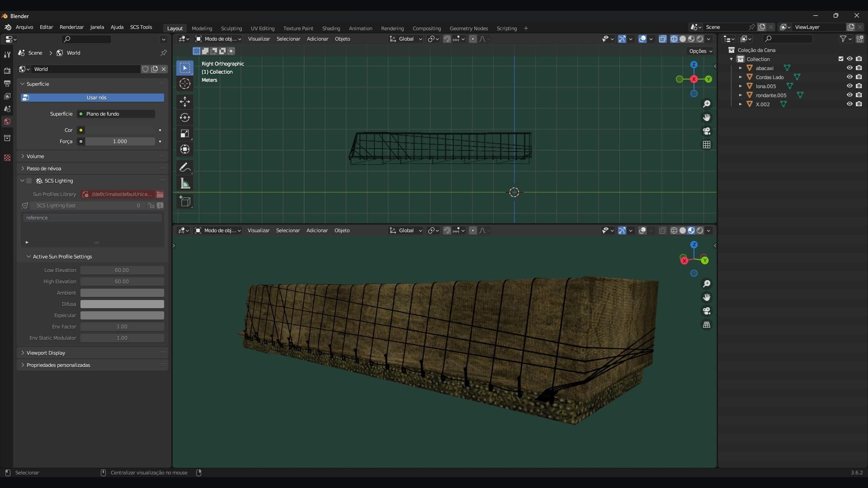868x488 pixels.
Task: Click the Low Elevation value field
Action: pyautogui.click(x=122, y=270)
